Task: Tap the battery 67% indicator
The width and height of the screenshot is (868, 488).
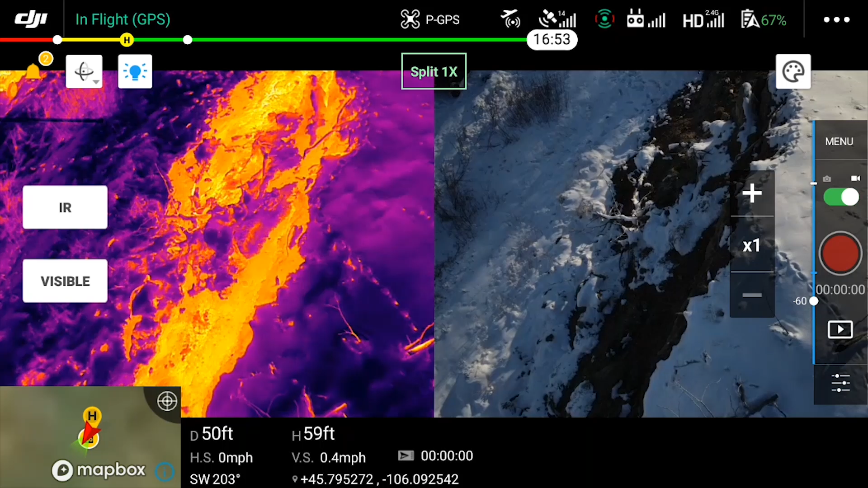Action: [x=764, y=20]
